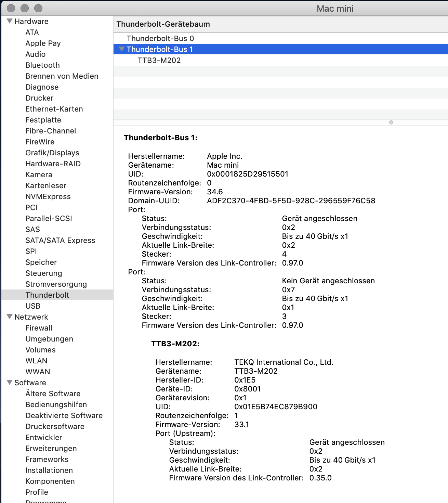
Task: Click the Mac mini window title
Action: 335,8
